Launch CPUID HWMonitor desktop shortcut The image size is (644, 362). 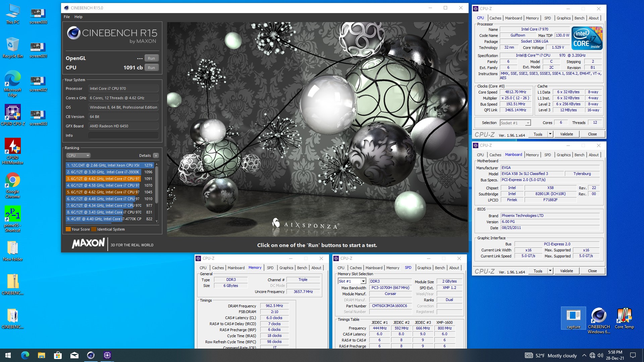(x=13, y=151)
